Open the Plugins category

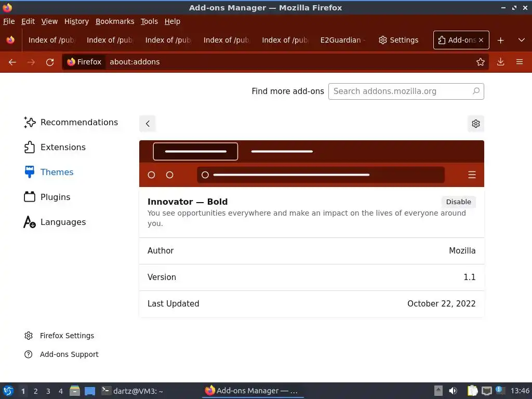click(x=47, y=197)
